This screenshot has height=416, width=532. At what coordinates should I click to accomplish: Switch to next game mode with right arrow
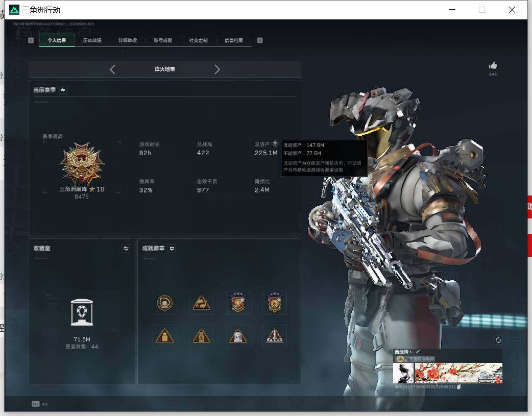pyautogui.click(x=217, y=69)
